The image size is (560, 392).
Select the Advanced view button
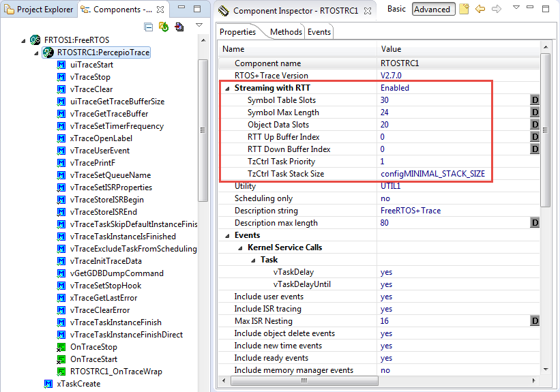[432, 10]
